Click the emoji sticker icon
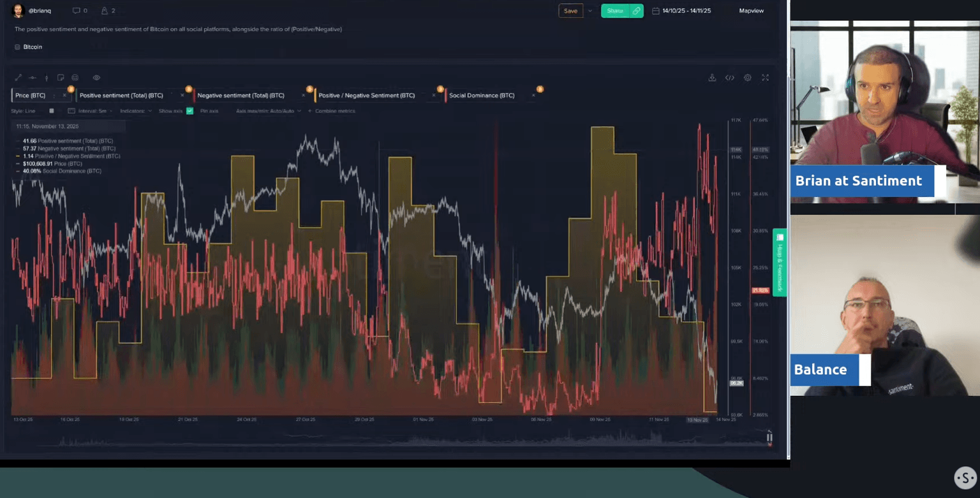This screenshot has height=498, width=980. 75,78
